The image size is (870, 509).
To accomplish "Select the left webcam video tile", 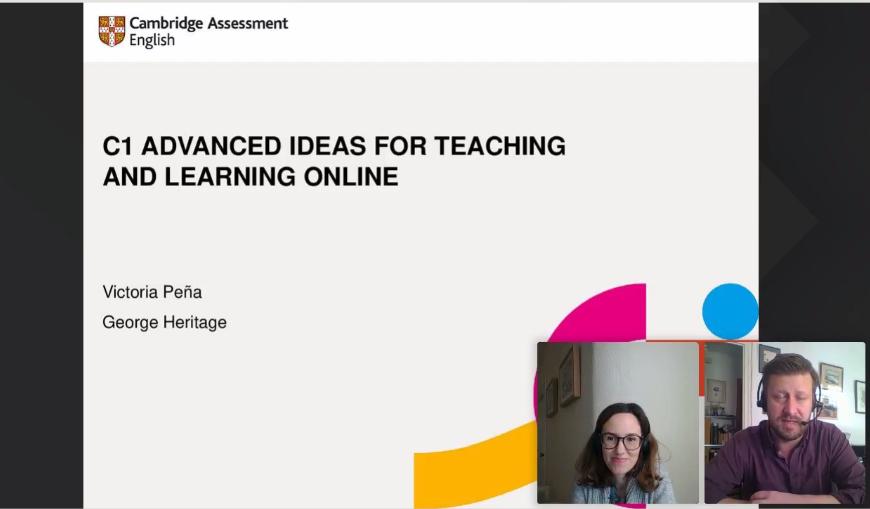I will [617, 422].
